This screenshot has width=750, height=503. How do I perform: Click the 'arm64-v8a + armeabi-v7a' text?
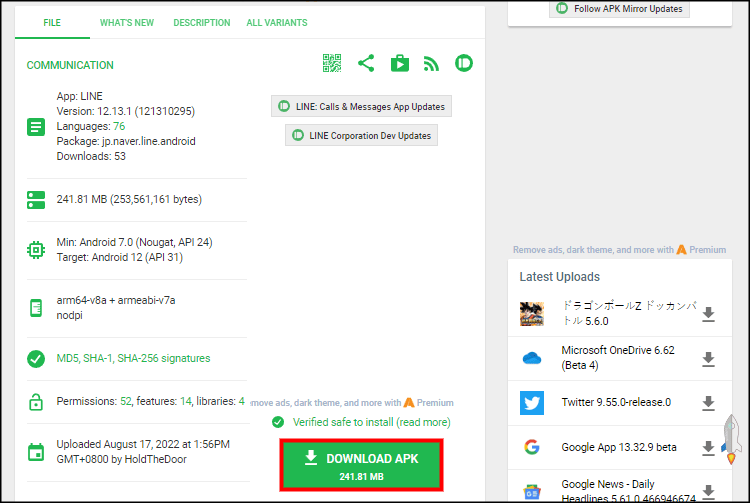[116, 300]
